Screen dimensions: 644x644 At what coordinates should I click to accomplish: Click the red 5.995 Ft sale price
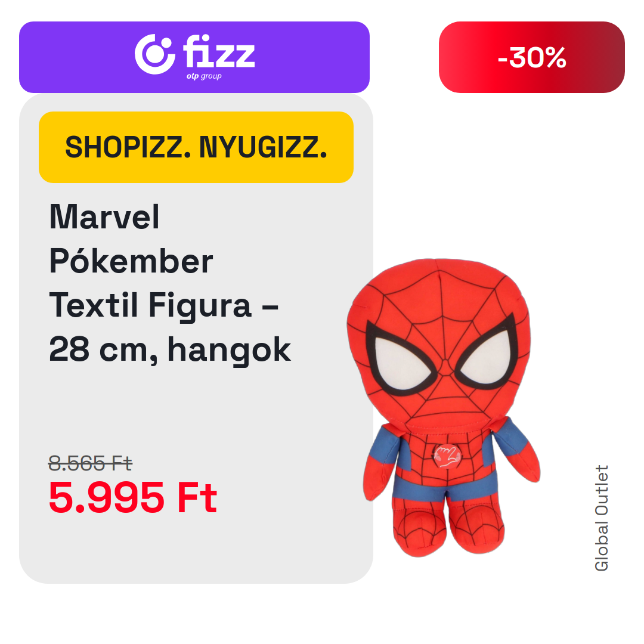pos(132,498)
